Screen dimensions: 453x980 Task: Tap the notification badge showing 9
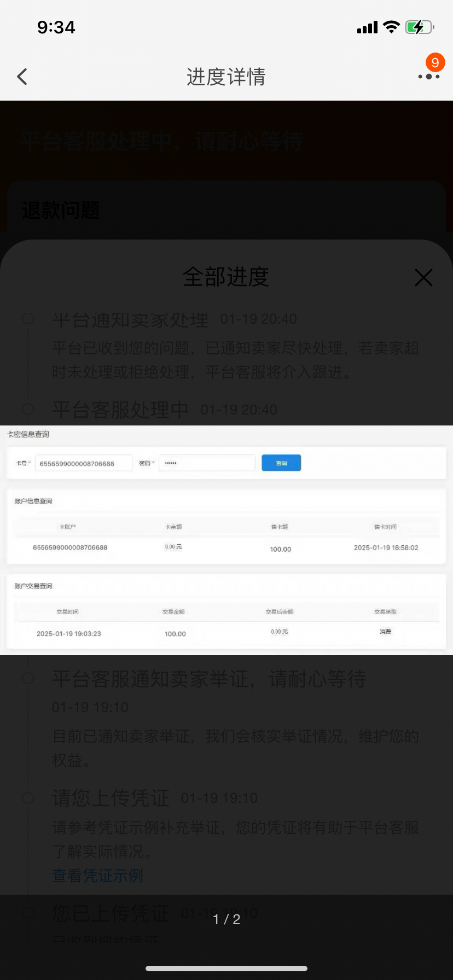click(x=435, y=62)
